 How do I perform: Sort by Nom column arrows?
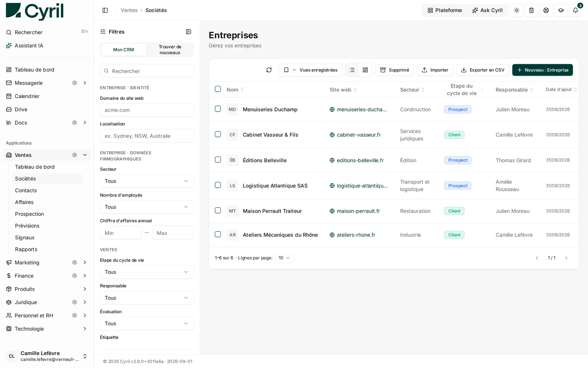(x=242, y=90)
